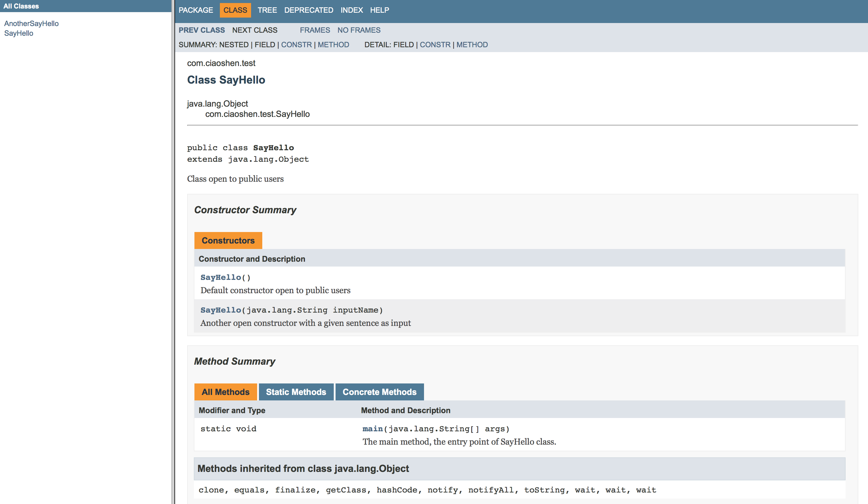
Task: Jump to detail METHOD link
Action: tap(472, 45)
